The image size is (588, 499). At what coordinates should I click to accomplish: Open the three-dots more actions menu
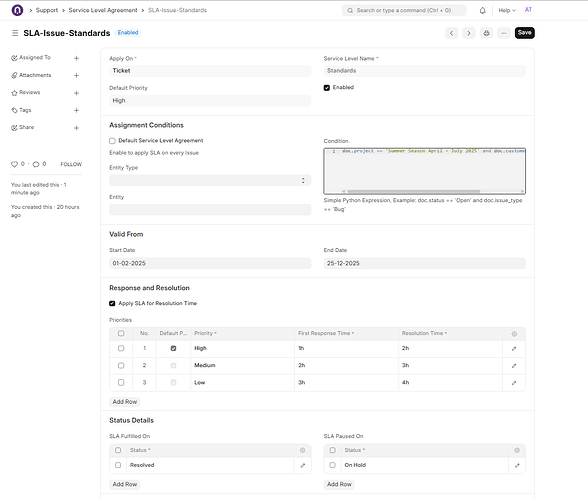click(504, 33)
